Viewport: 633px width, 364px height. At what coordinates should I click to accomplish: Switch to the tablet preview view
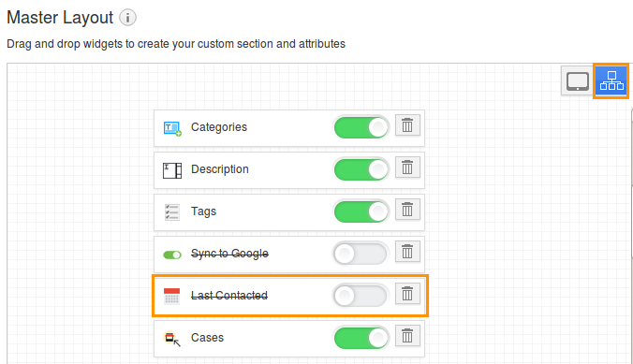578,81
